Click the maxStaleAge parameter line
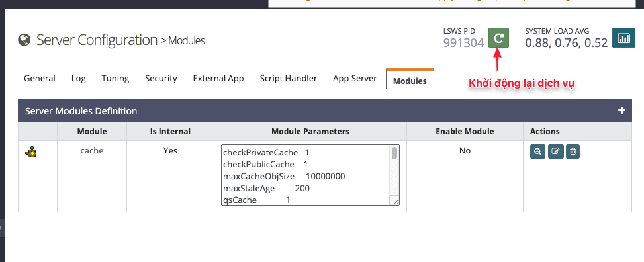 click(x=267, y=189)
